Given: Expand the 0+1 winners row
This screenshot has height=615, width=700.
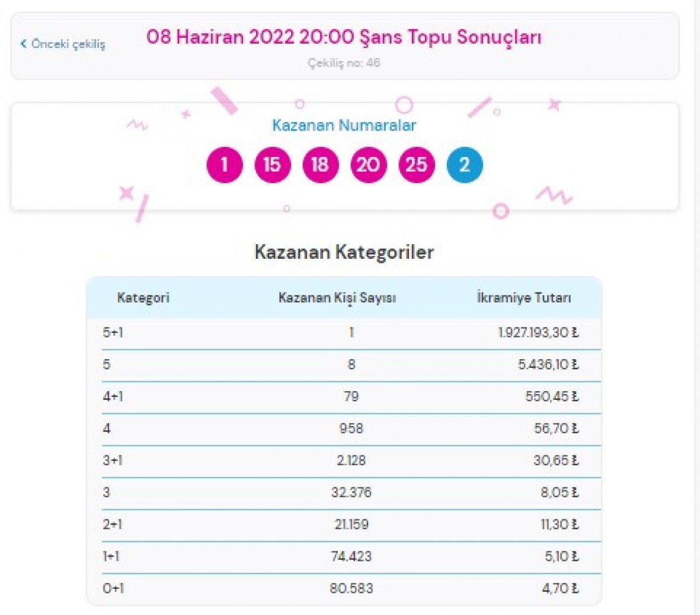Looking at the screenshot, I should (344, 589).
